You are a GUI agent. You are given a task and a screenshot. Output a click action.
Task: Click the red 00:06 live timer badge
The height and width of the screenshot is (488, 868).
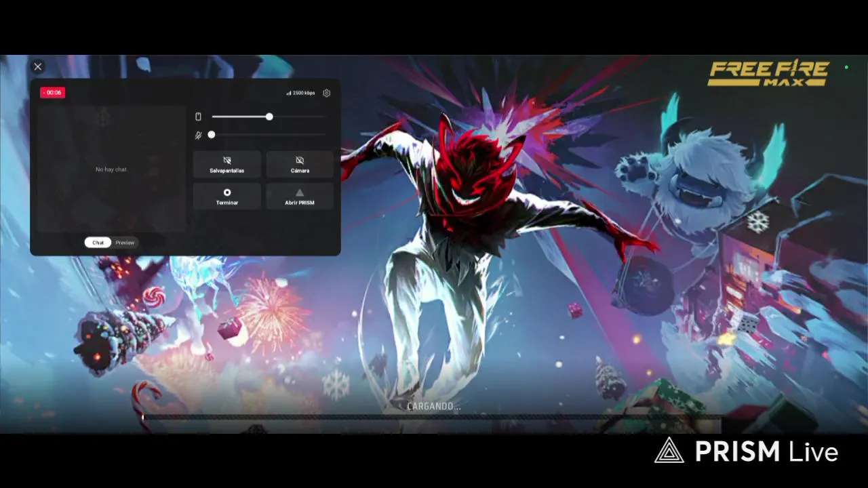coord(52,93)
